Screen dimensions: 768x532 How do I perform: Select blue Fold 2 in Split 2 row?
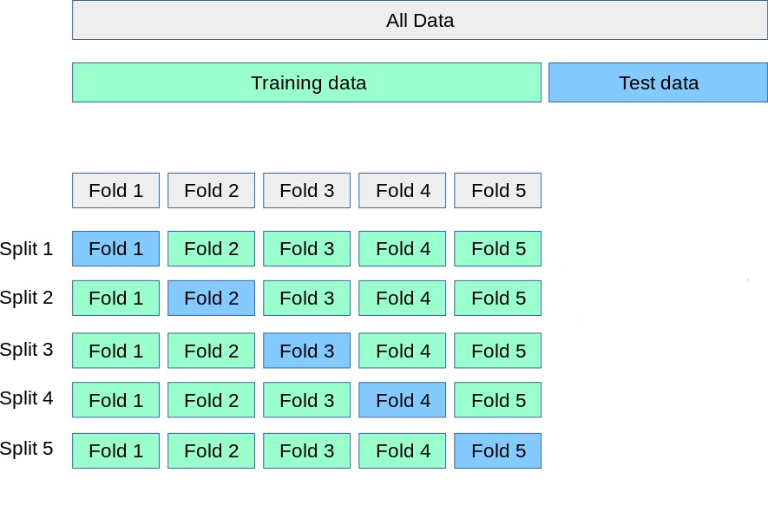(x=211, y=298)
